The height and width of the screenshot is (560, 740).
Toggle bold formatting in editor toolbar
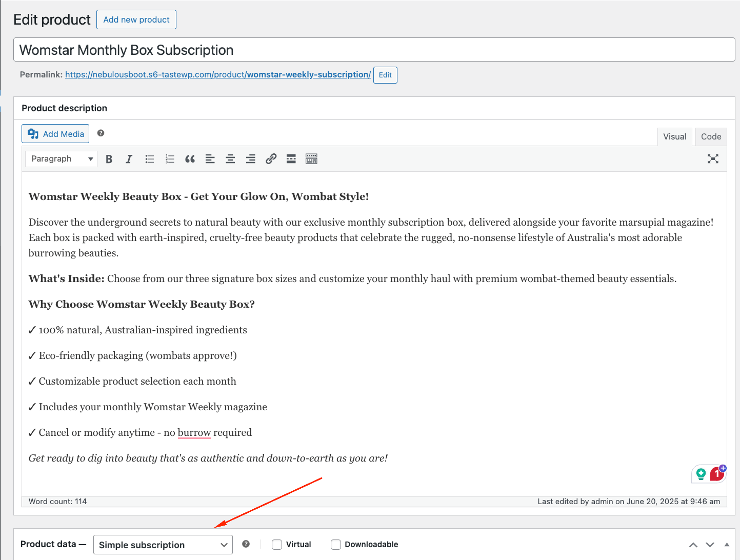tap(109, 159)
